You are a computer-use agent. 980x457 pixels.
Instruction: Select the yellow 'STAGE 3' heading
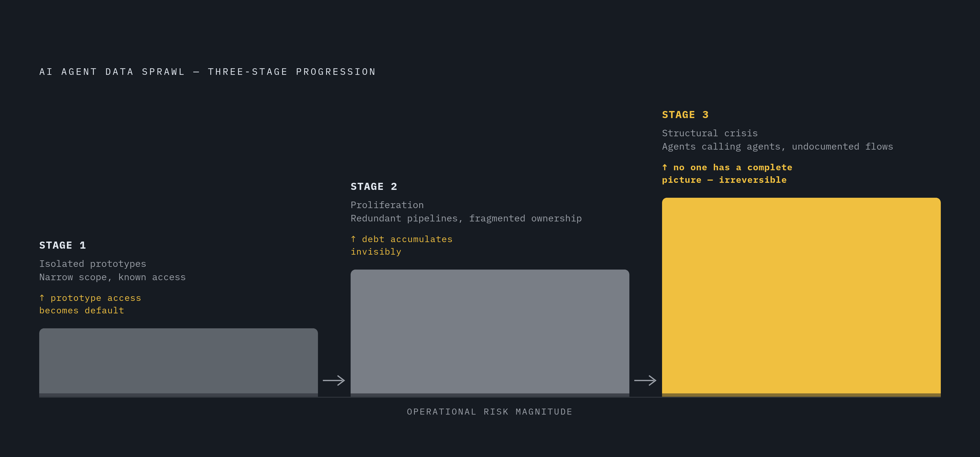click(x=685, y=115)
